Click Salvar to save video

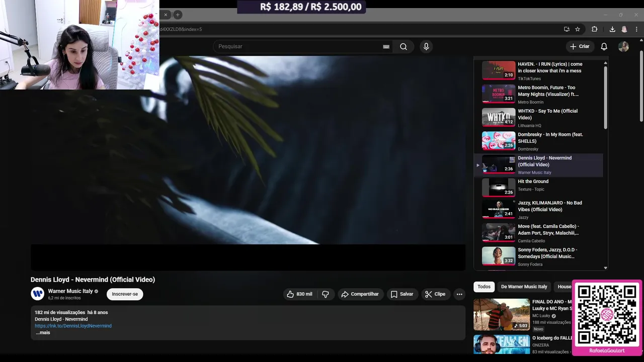pyautogui.click(x=402, y=294)
